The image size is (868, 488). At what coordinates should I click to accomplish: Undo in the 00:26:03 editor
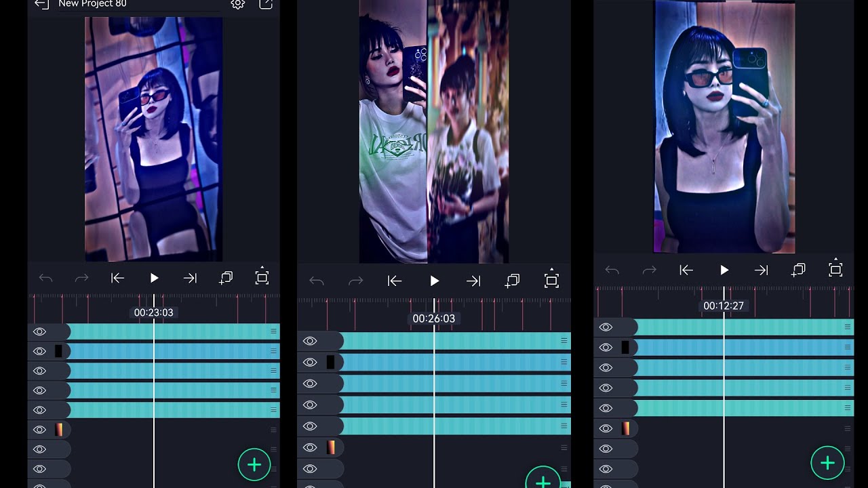tap(316, 281)
